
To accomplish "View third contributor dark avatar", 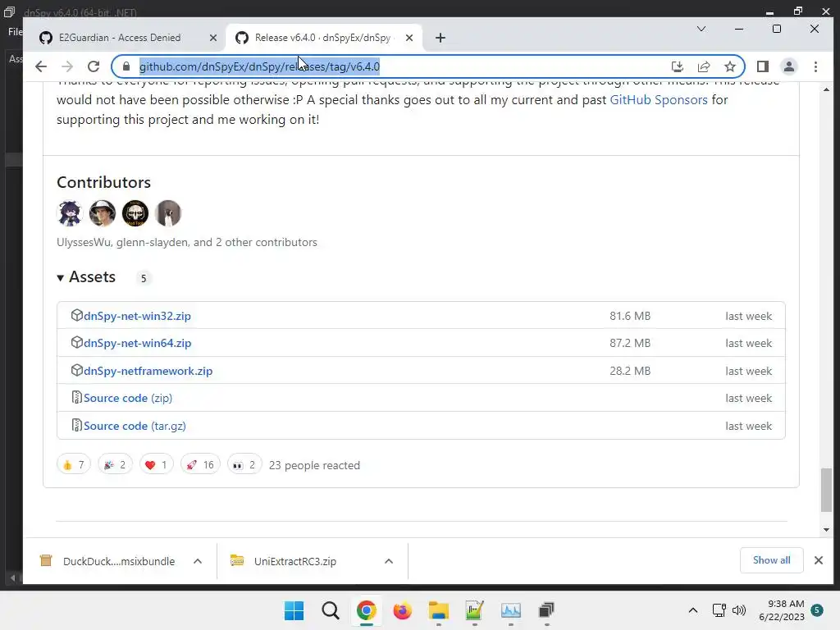I will (135, 213).
